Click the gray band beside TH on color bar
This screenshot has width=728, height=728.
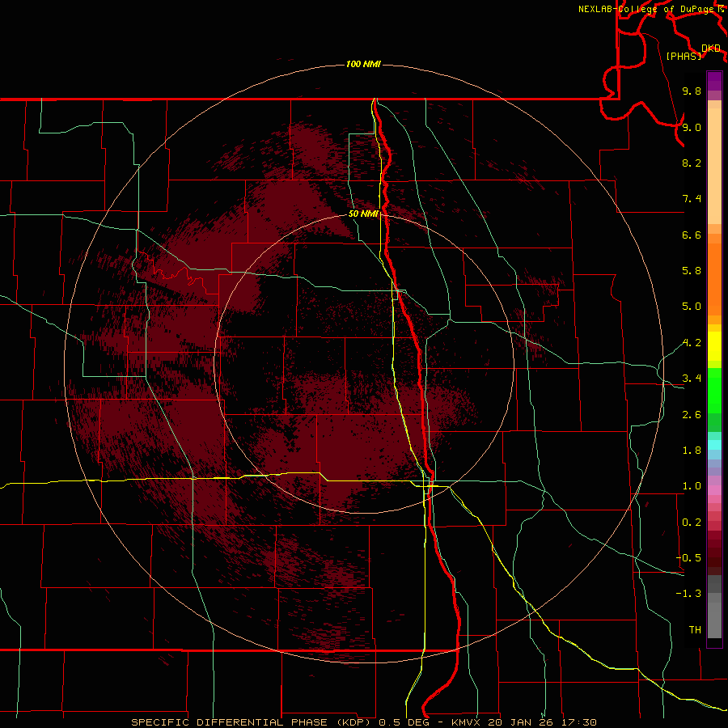tap(714, 620)
